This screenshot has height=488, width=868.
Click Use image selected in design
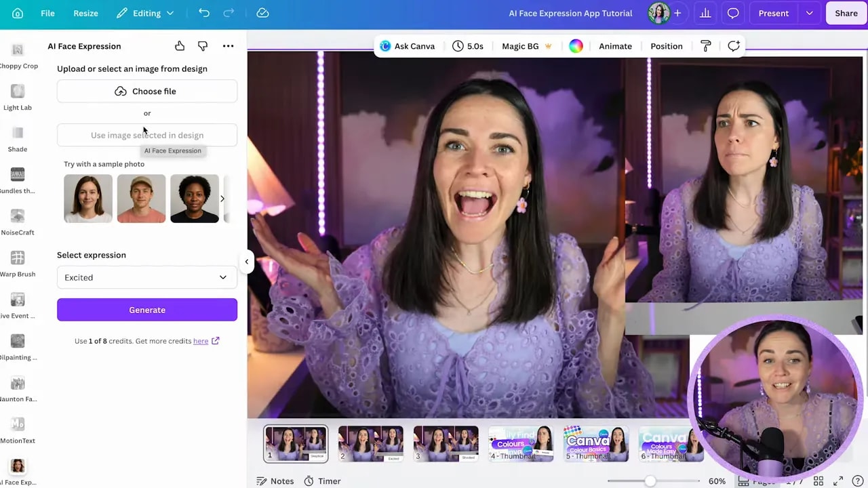pyautogui.click(x=147, y=135)
